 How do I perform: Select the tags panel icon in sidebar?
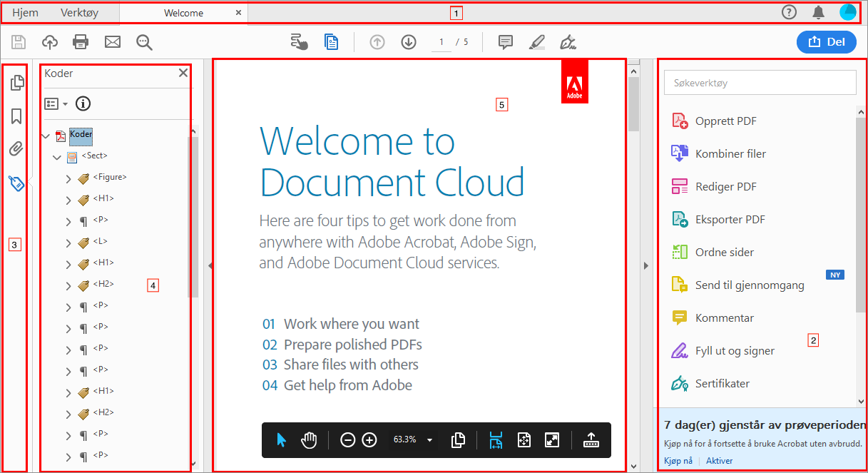coord(17,183)
